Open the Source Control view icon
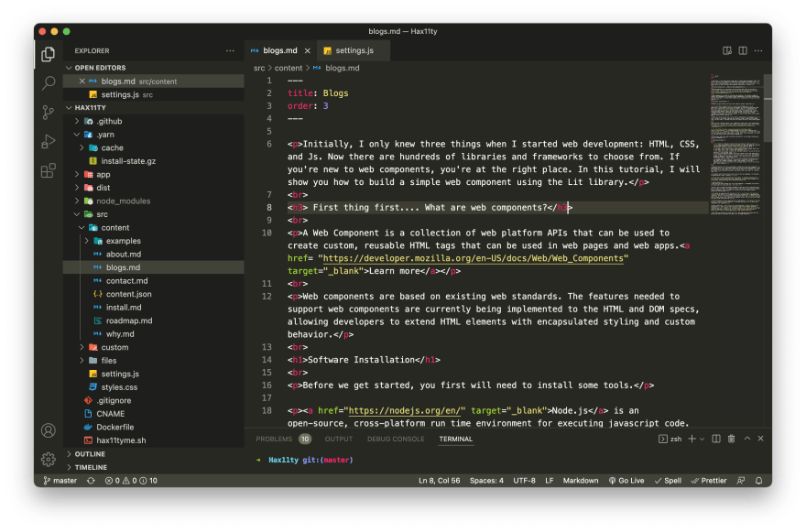The image size is (806, 532). (49, 112)
